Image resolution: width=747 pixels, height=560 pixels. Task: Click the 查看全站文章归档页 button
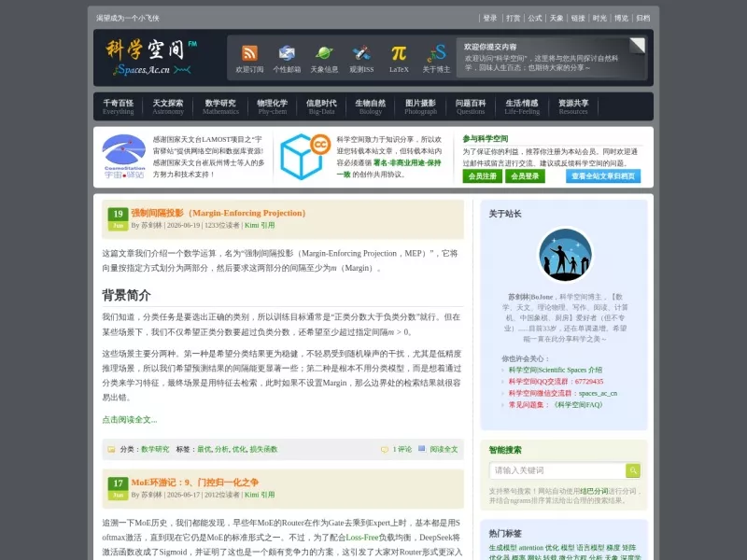(603, 176)
